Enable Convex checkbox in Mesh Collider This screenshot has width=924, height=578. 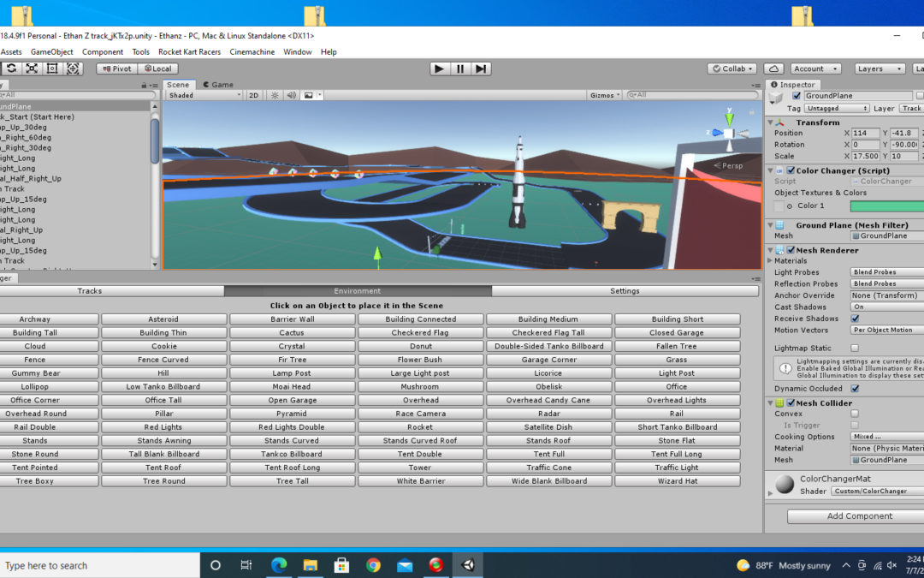coord(855,414)
